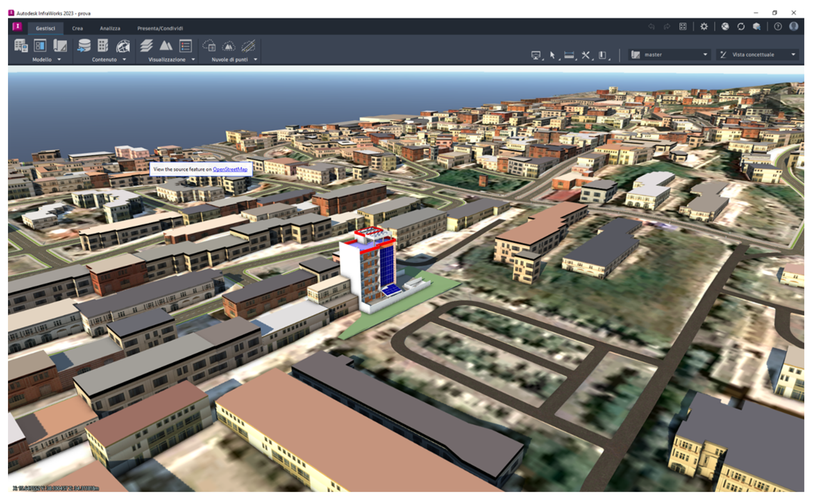Image resolution: width=816 pixels, height=504 pixels.
Task: Click the OpenStreetMap link in tooltip
Action: point(230,169)
